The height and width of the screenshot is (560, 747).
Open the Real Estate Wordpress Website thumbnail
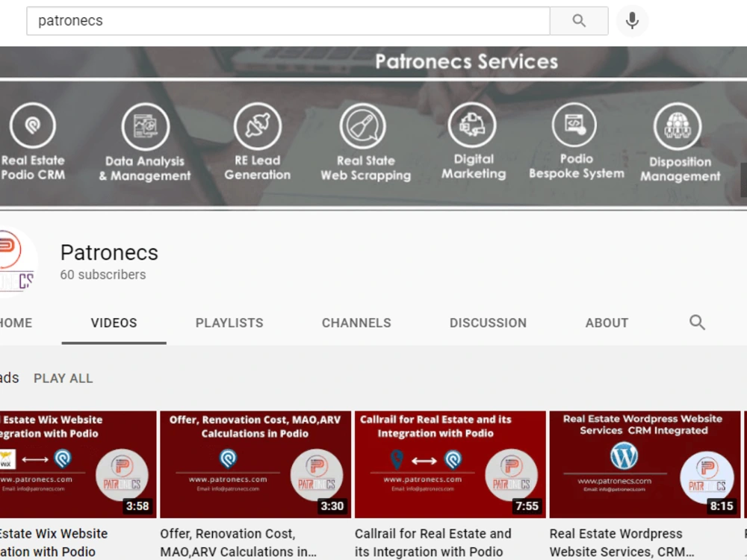point(645,464)
